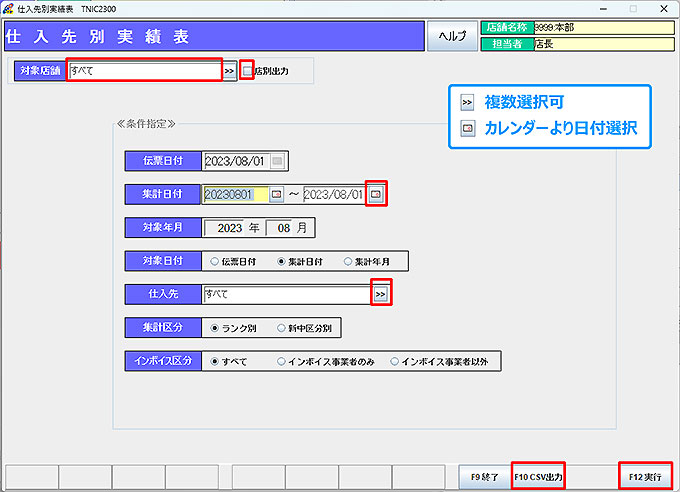The width and height of the screenshot is (680, 492).
Task: Open multi-select for 対象店舗
Action: point(229,71)
